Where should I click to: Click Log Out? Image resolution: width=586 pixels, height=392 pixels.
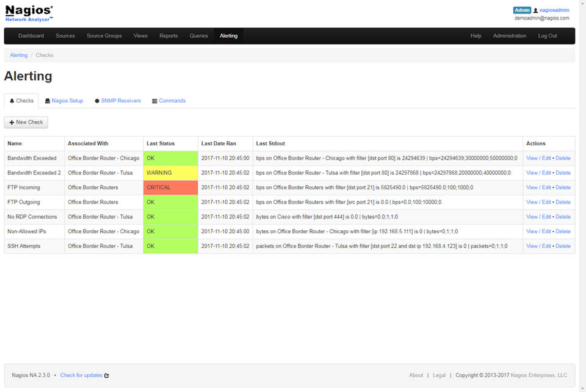click(548, 35)
